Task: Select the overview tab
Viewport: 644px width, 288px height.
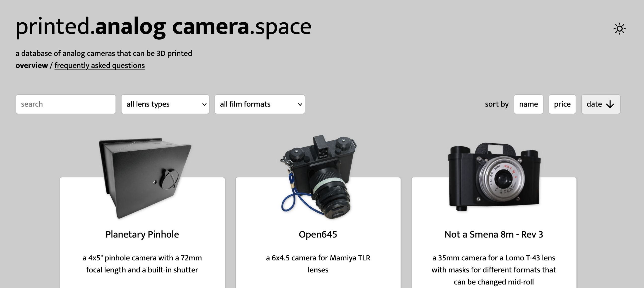Action: (32, 65)
